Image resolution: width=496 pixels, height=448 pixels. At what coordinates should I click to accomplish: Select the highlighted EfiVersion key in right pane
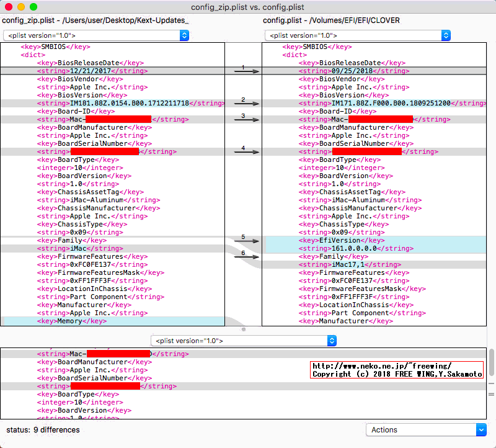click(x=341, y=240)
